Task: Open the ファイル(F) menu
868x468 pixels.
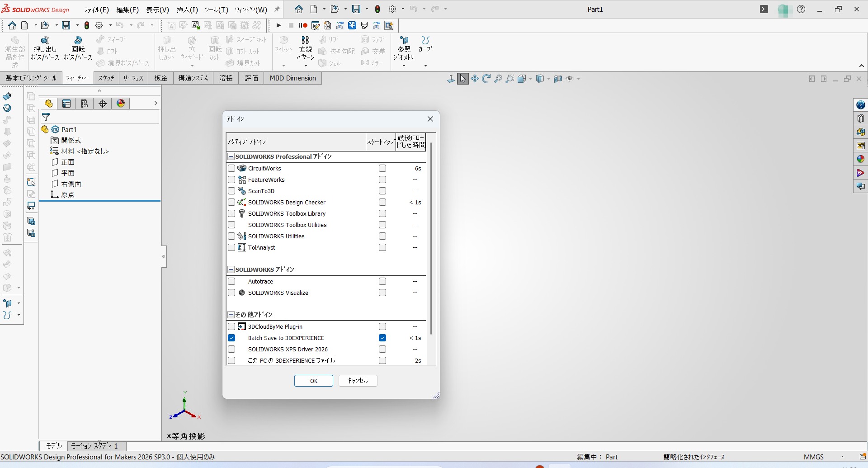Action: tap(96, 9)
